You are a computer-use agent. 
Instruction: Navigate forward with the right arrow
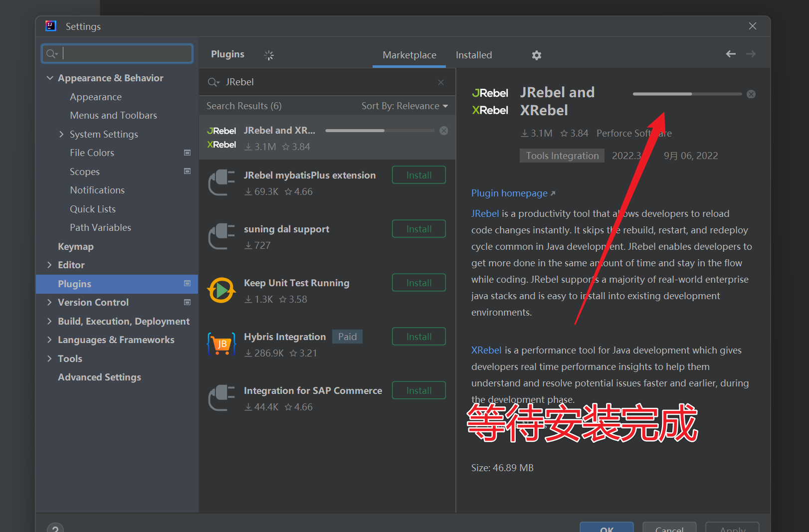(751, 54)
